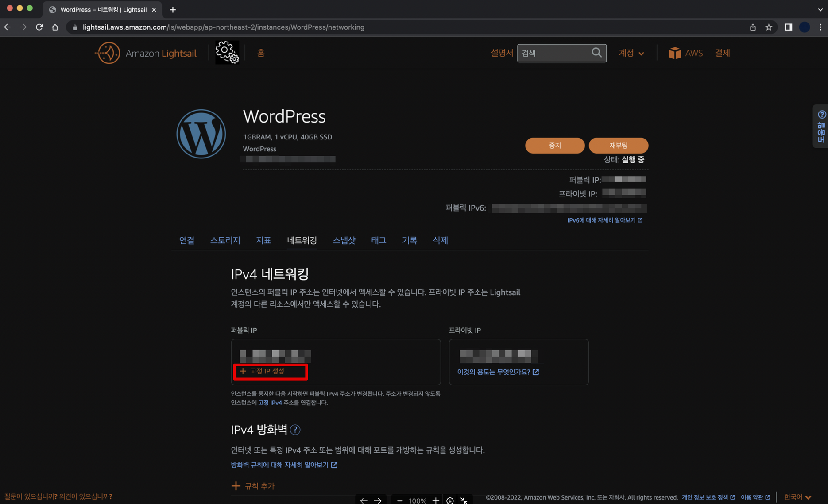Open the Chrome three-dot menu
828x504 pixels.
(820, 27)
